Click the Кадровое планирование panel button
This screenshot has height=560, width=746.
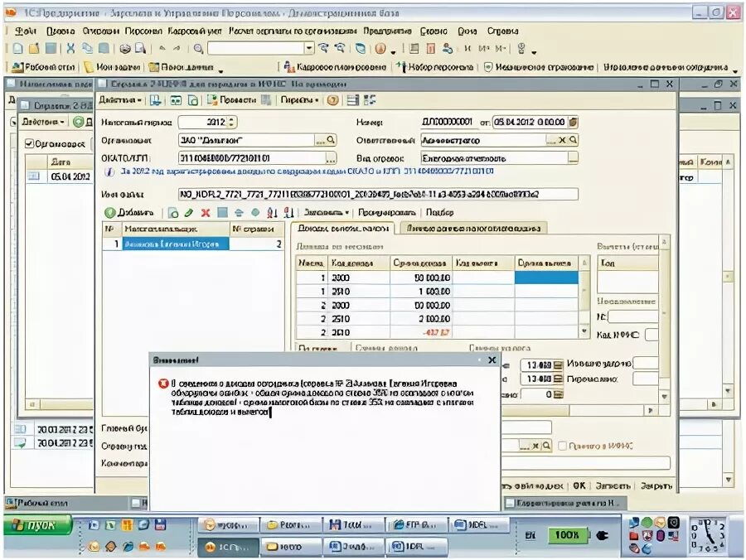(336, 67)
